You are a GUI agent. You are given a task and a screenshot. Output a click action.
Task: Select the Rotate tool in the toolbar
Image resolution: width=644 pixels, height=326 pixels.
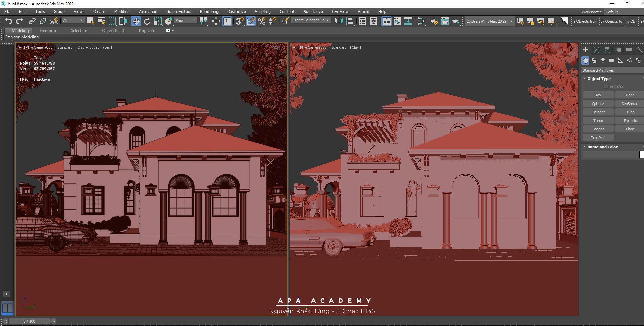pyautogui.click(x=147, y=21)
